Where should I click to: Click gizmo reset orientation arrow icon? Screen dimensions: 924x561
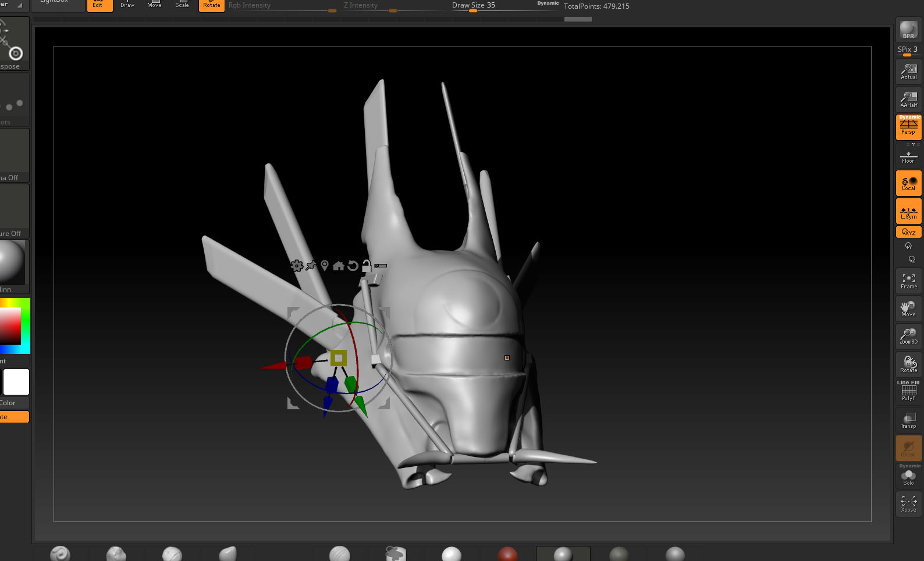(353, 266)
